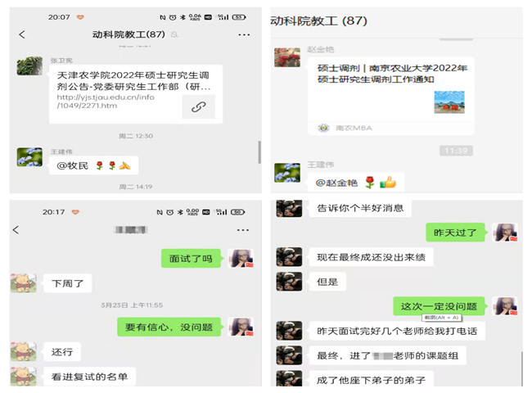Open 南京农业大学2022年硕士调剂 article card
The image size is (532, 393).
coord(391,96)
